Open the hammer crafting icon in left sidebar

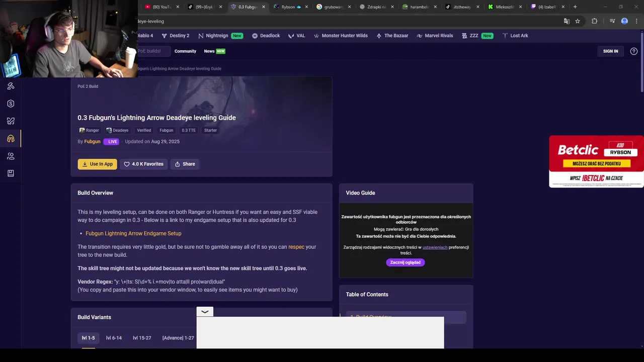[11, 86]
